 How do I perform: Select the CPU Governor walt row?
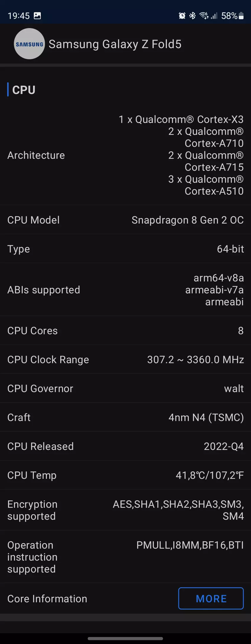[125, 389]
